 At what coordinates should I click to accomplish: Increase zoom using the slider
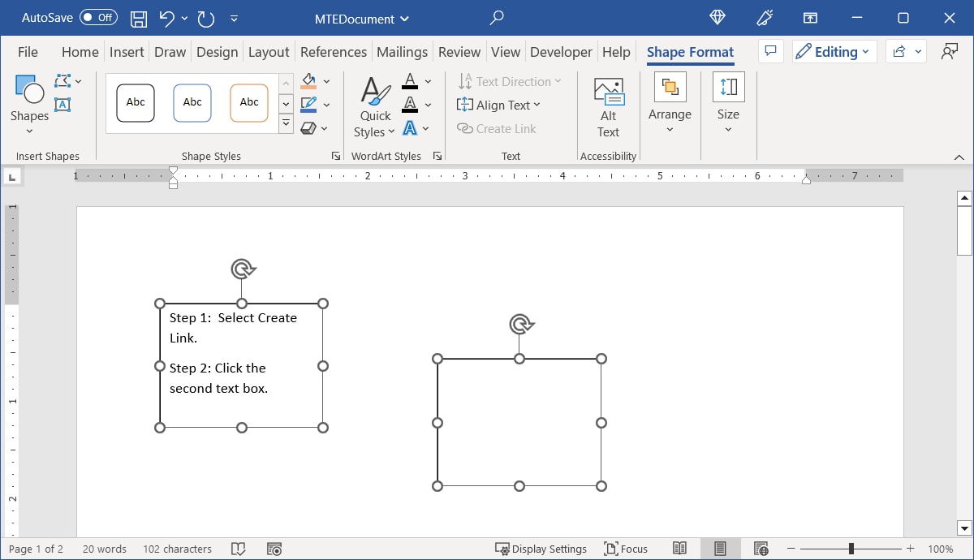click(x=909, y=548)
